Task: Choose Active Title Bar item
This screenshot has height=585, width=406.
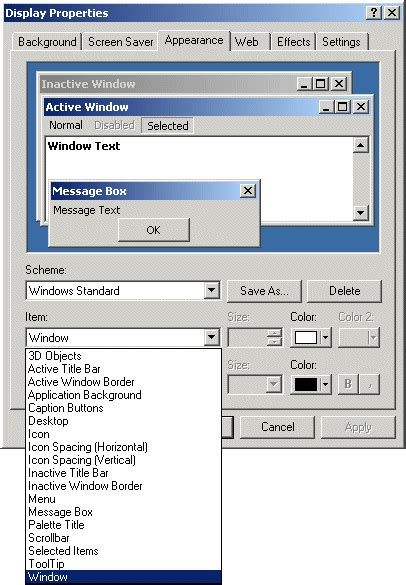Action: (124, 369)
